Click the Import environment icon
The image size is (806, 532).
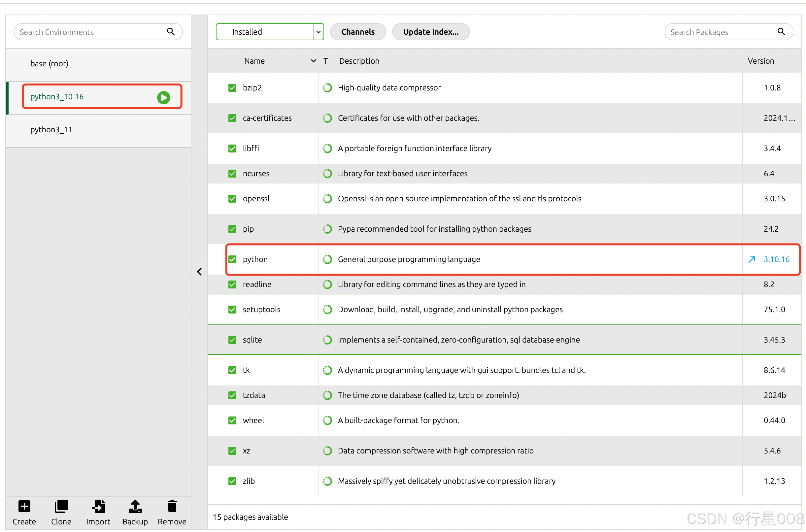[98, 507]
